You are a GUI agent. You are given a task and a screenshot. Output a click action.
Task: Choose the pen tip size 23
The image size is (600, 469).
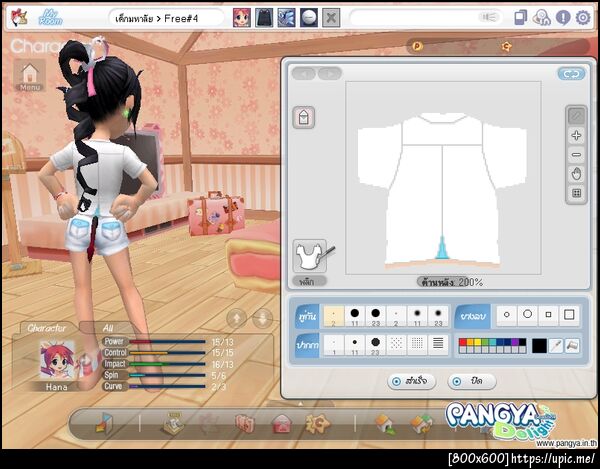[375, 345]
